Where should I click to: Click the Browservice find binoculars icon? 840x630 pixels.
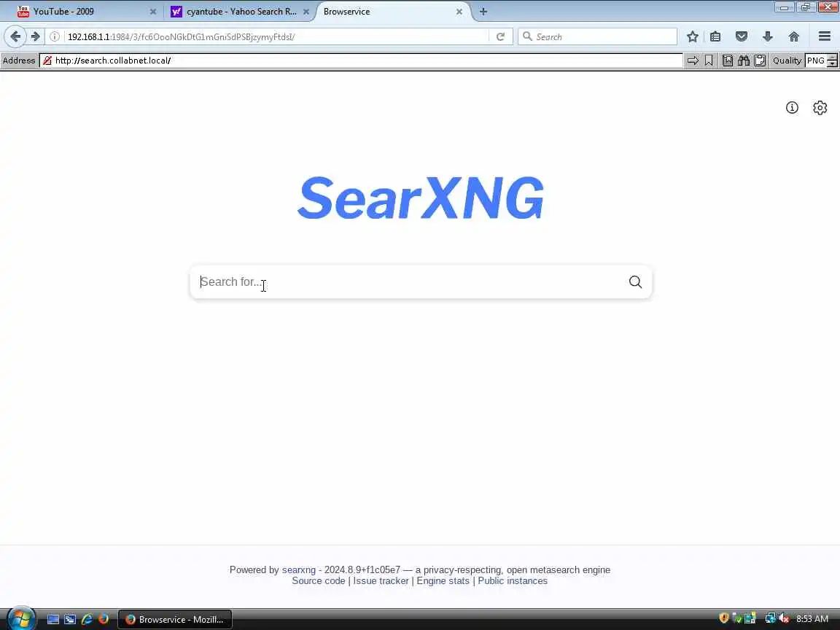coord(744,61)
